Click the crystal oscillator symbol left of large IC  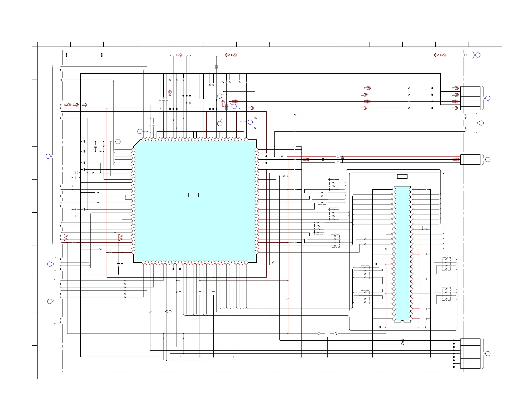coord(95,146)
